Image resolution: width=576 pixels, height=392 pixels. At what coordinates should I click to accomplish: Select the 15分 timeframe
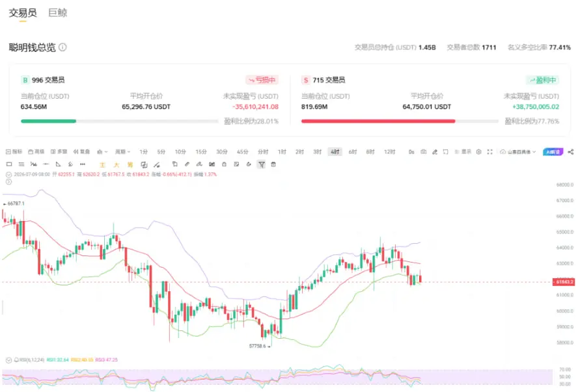(201, 151)
